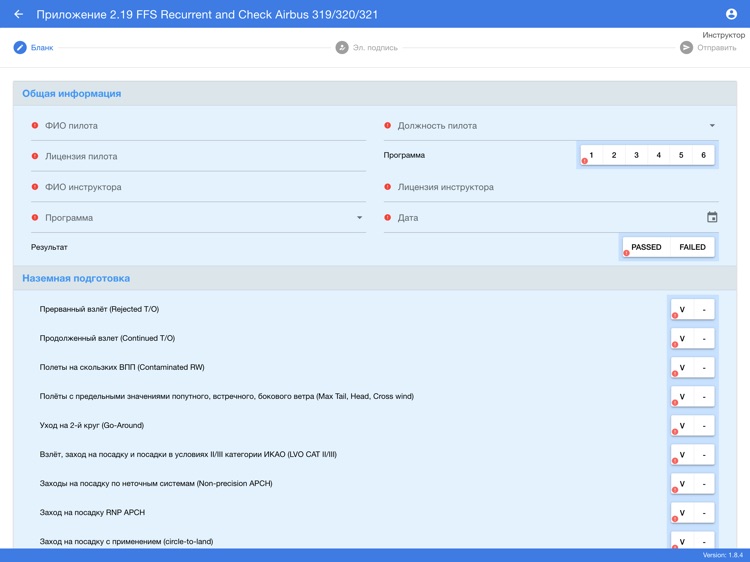Open the Должность пилота dropdown
750x562 pixels.
click(551, 126)
